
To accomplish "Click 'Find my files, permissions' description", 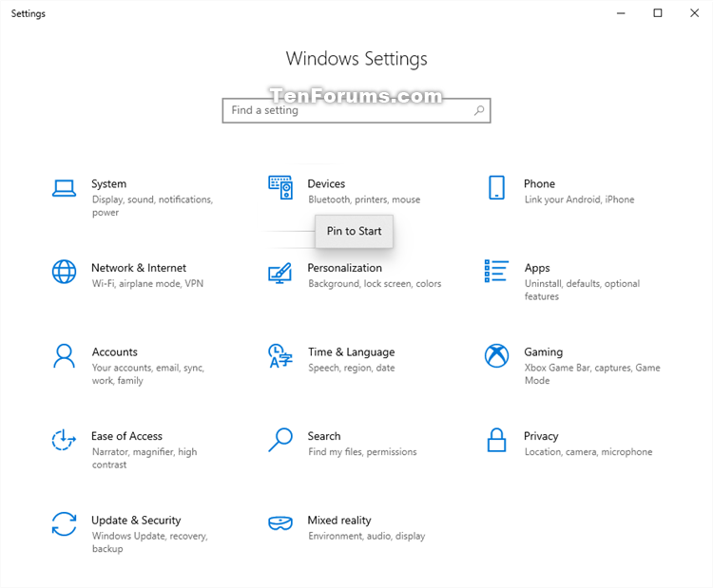I will pyautogui.click(x=362, y=451).
